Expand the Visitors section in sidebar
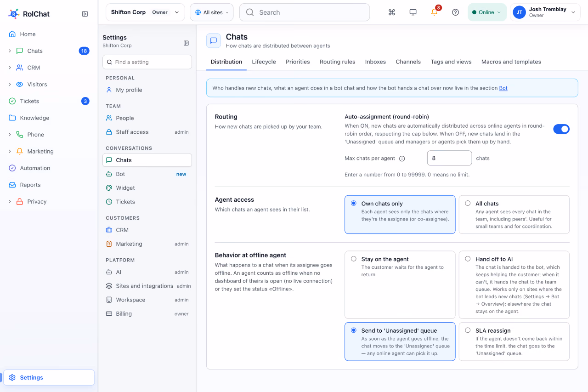The width and height of the screenshot is (588, 392). click(x=10, y=85)
